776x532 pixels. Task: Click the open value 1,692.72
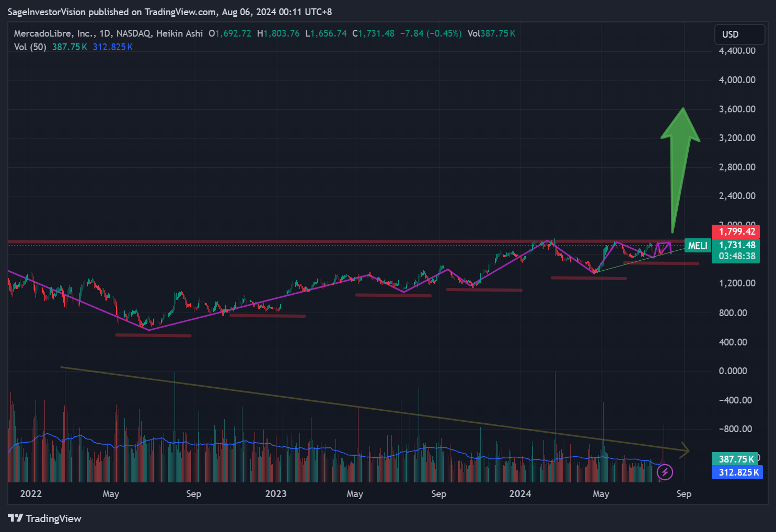click(x=233, y=33)
